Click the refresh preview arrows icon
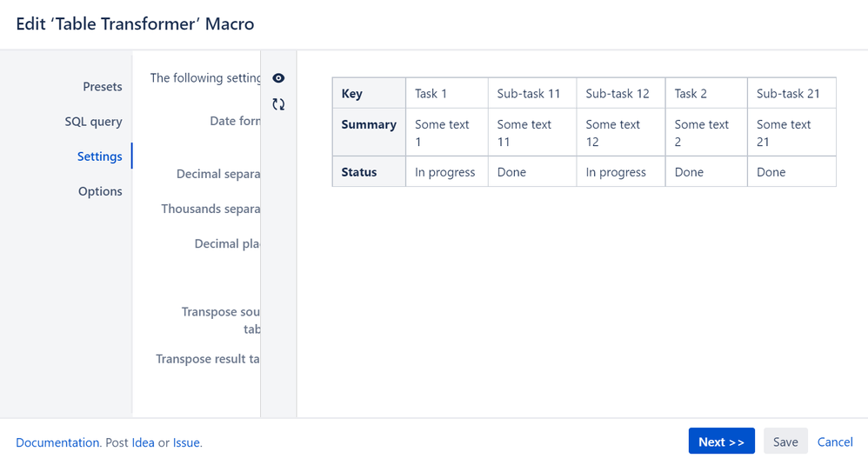The image size is (868, 458). pyautogui.click(x=278, y=104)
